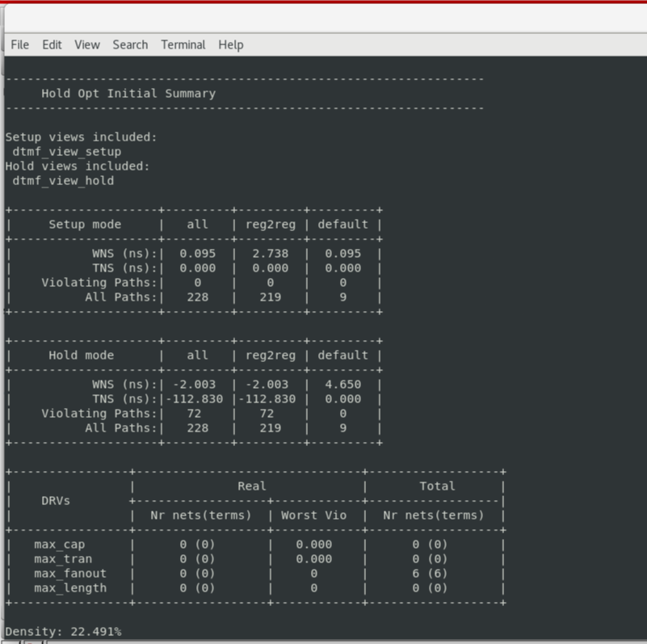Select setup All Paths value 228
Image resolution: width=647 pixels, height=644 pixels.
pyautogui.click(x=198, y=297)
